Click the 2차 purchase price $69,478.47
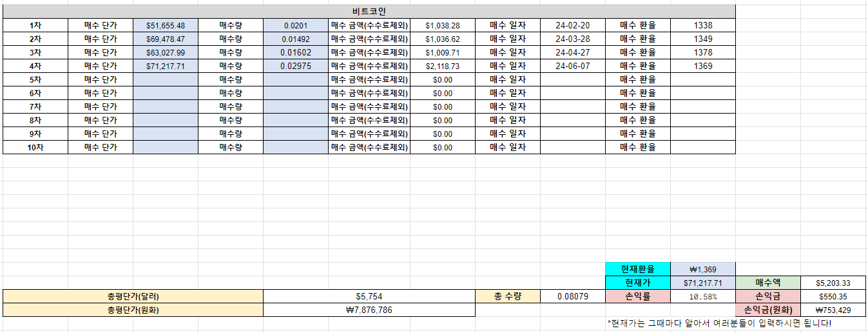The image size is (868, 333). click(166, 39)
